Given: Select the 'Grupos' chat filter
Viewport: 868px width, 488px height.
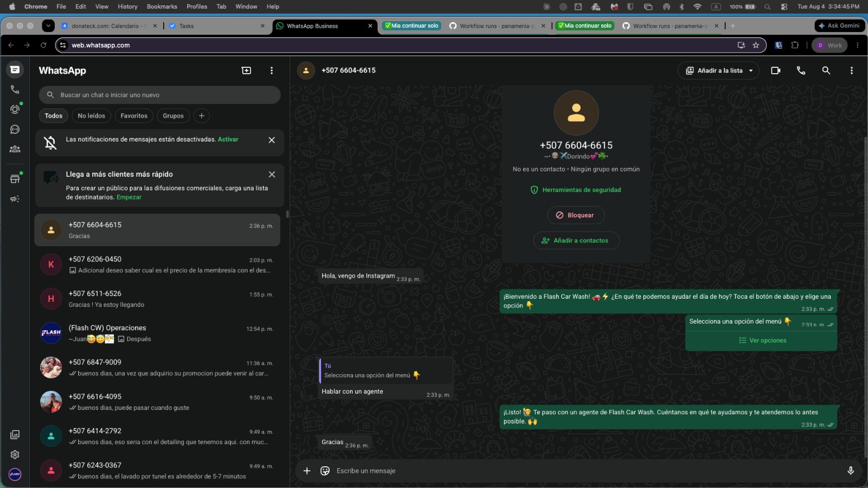Looking at the screenshot, I should 173,115.
